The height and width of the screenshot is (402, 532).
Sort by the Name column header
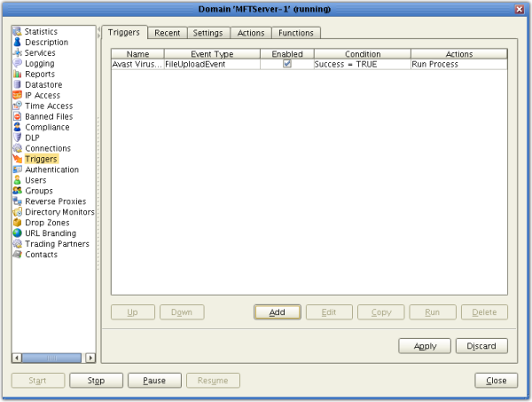click(x=137, y=54)
